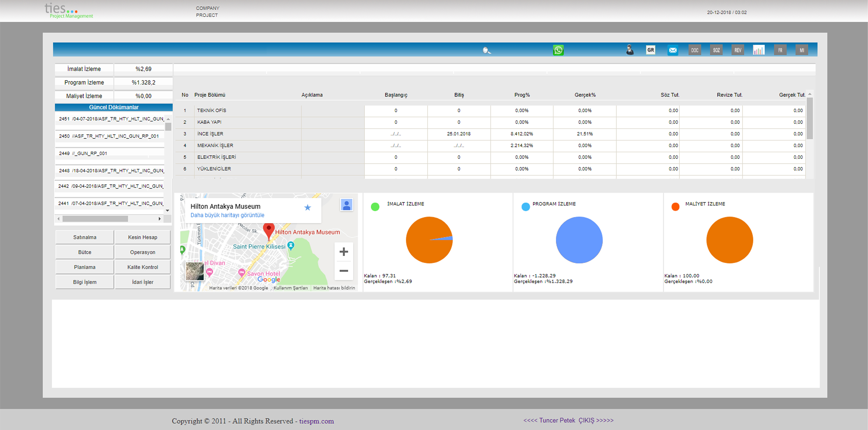Switch map to satellite view thumbnail
Image resolution: width=868 pixels, height=430 pixels.
[x=195, y=271]
